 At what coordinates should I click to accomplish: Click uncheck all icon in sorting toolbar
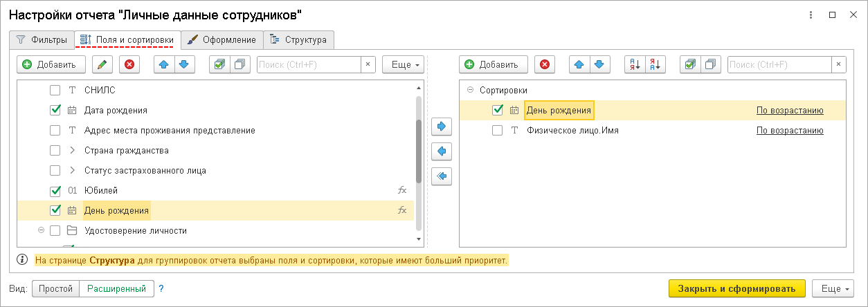click(x=709, y=64)
